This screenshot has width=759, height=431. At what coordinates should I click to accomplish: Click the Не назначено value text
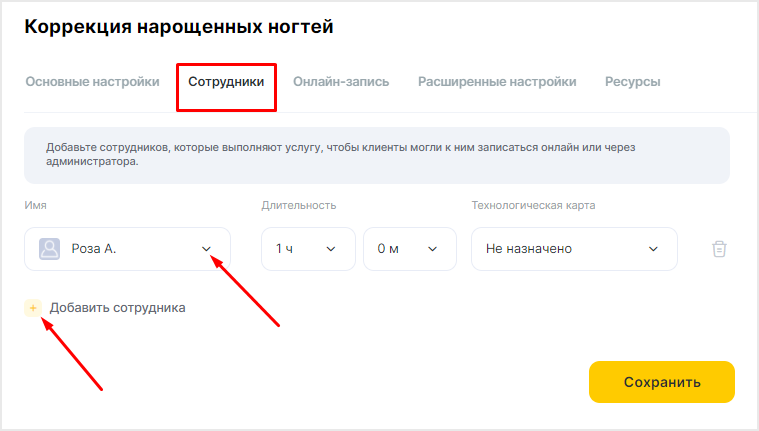(529, 249)
